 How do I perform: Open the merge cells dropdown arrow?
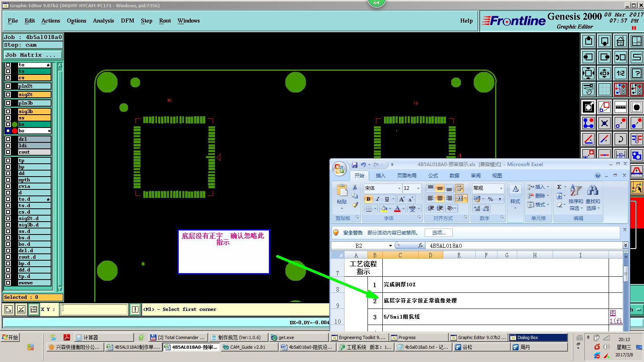[465, 198]
